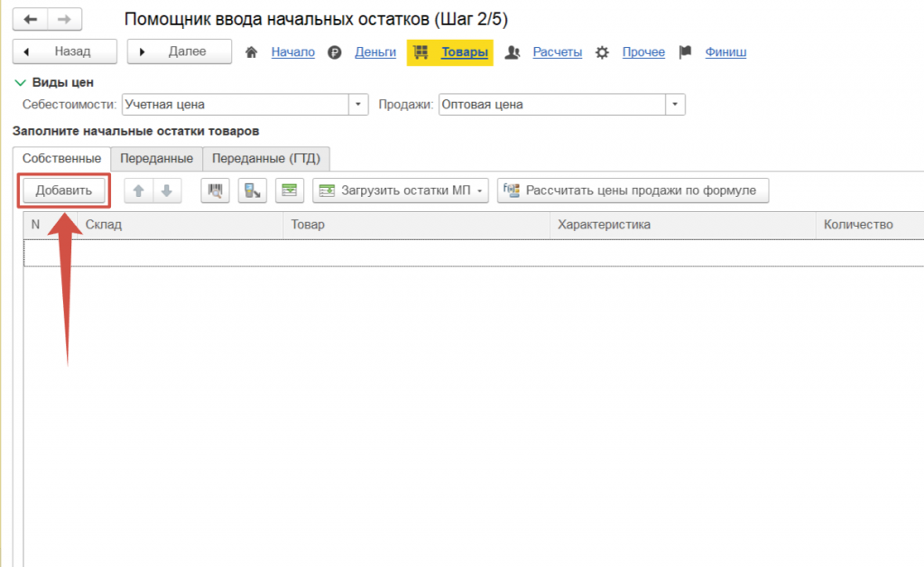Image resolution: width=924 pixels, height=567 pixels.
Task: Click the Учетная цена input field
Action: pos(235,105)
